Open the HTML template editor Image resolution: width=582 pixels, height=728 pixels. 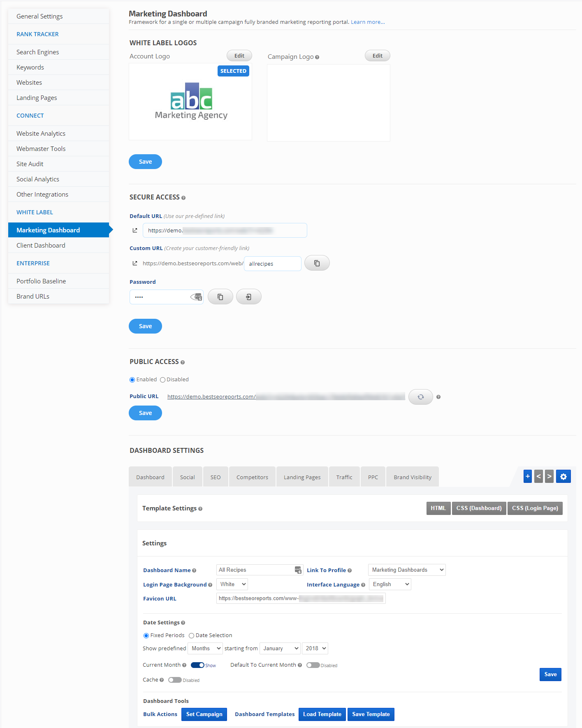438,508
